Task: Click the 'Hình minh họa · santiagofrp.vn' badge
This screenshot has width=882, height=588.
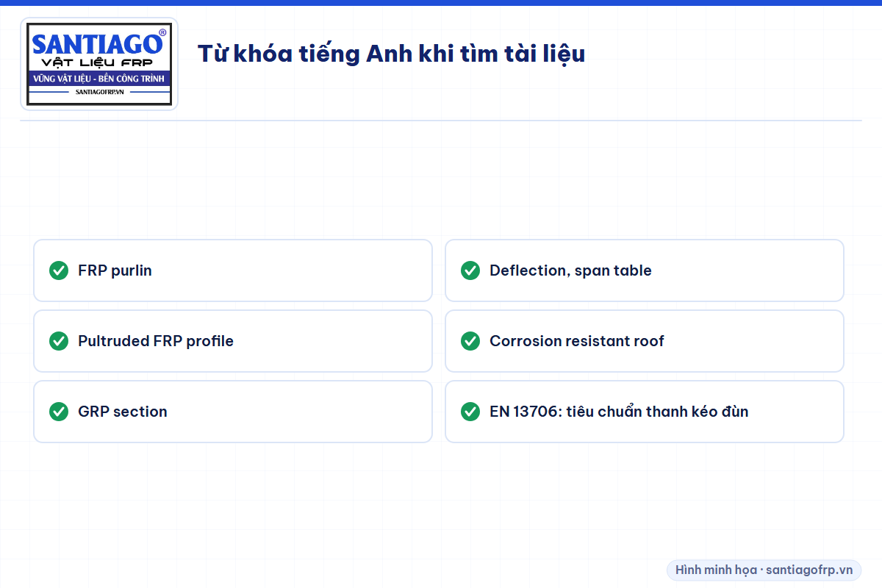Action: coord(764,570)
